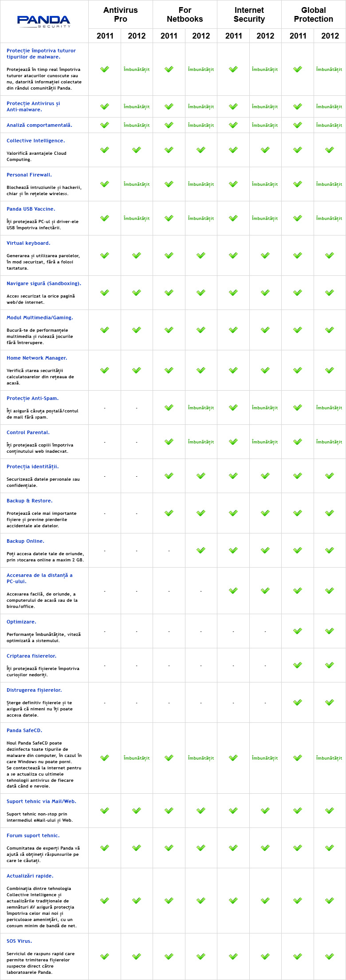Click Internet Security 2012 checkmark for SOS Virus
Viewport: 346px width, 980px height.
coord(265,956)
